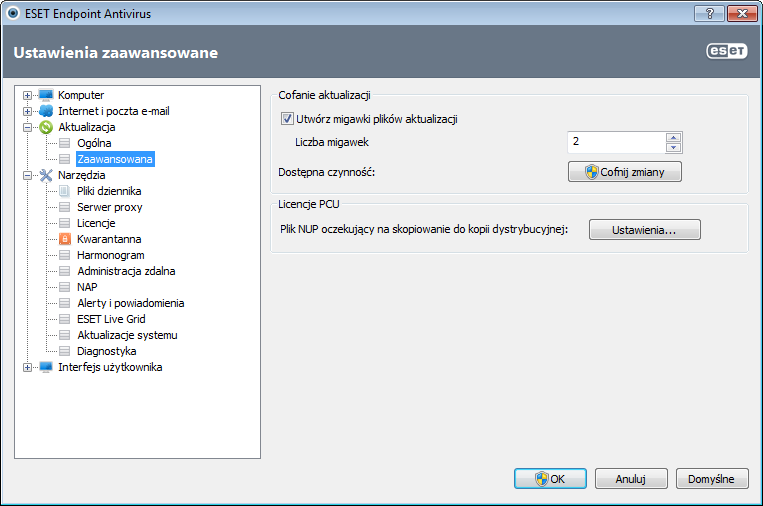Open help with the question mark button
The image size is (763, 506).
709,14
